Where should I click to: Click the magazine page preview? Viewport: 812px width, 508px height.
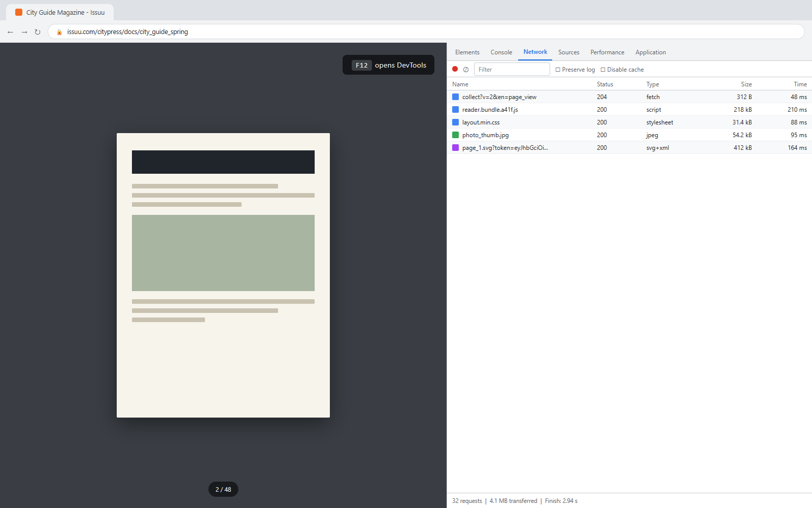[x=223, y=275]
